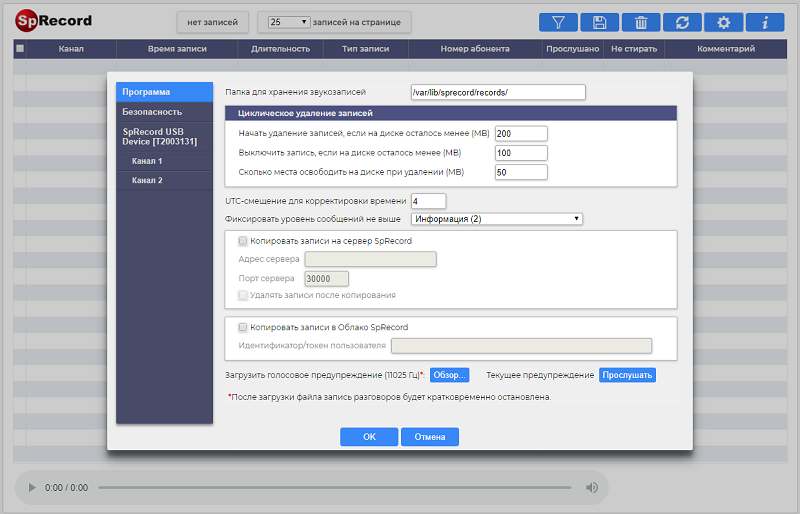Viewport: 800px width, 514px height.
Task: Click the 'Номер абонента' column header
Action: click(x=475, y=49)
